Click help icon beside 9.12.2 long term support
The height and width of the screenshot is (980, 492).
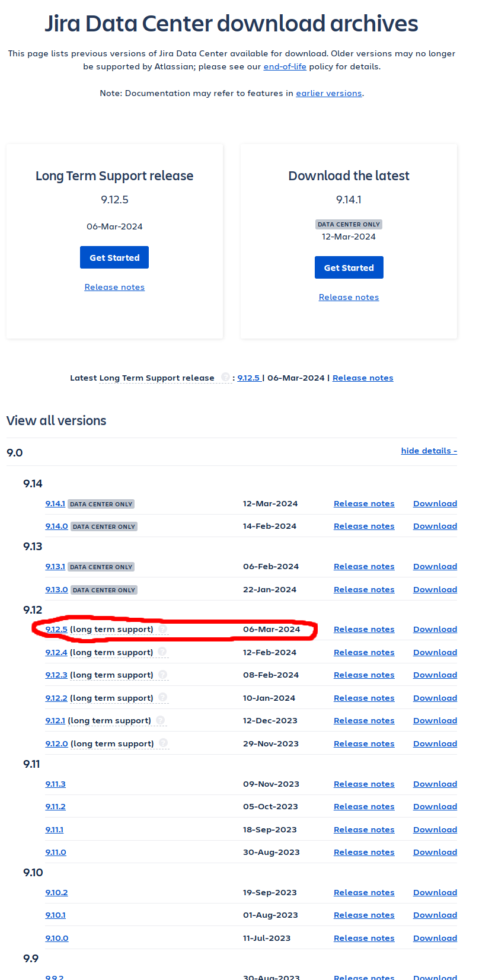[163, 697]
